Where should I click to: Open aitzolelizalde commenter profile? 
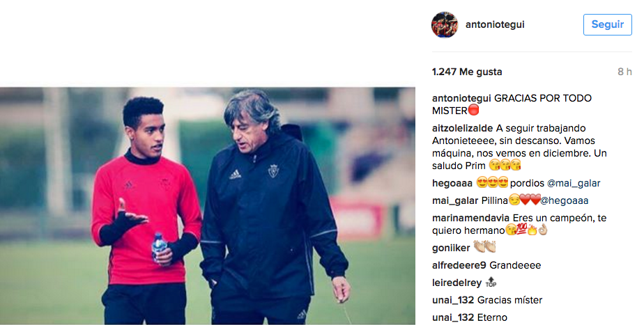coord(463,129)
